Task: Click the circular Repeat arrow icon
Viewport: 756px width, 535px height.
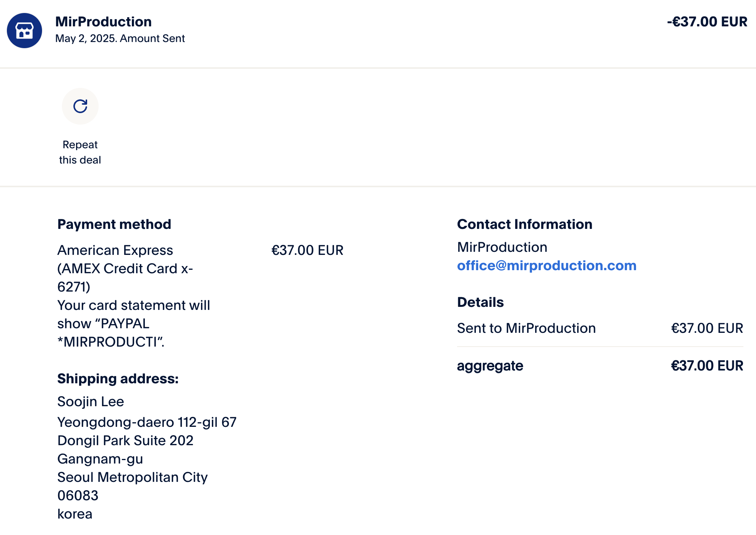Action: pos(80,106)
